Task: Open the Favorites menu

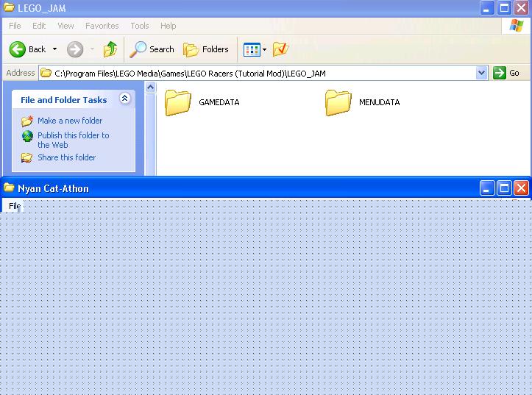Action: pyautogui.click(x=102, y=26)
